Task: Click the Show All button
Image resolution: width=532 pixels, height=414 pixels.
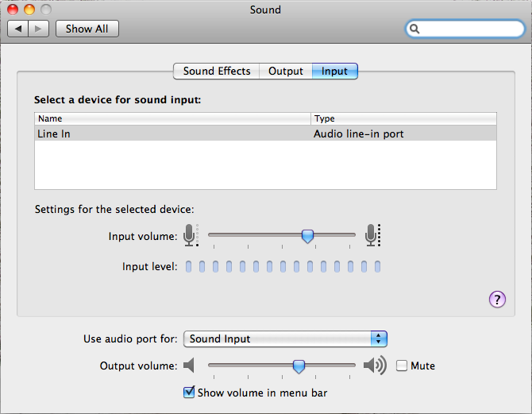Action: click(x=87, y=29)
